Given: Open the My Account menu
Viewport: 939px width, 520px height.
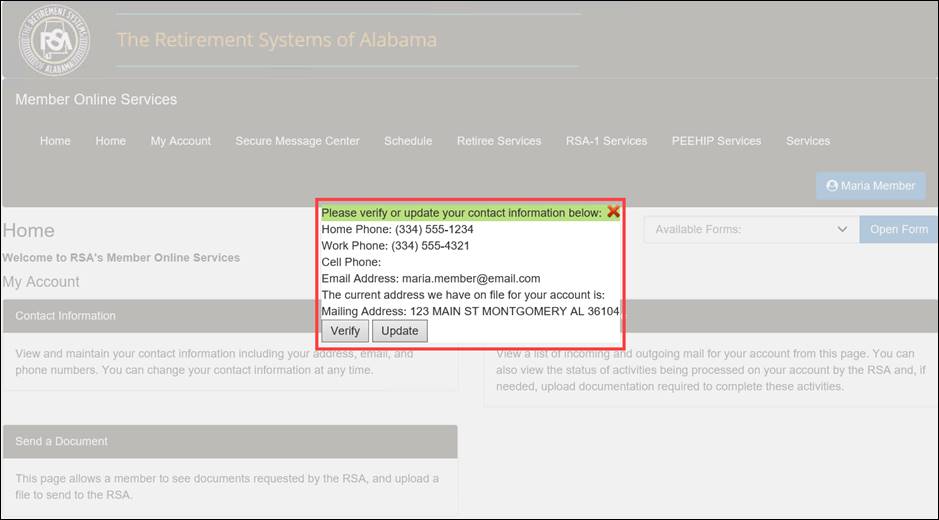Looking at the screenshot, I should click(x=181, y=141).
